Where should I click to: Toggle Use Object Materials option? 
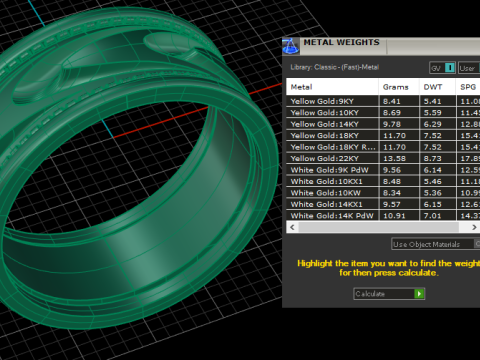click(x=435, y=244)
